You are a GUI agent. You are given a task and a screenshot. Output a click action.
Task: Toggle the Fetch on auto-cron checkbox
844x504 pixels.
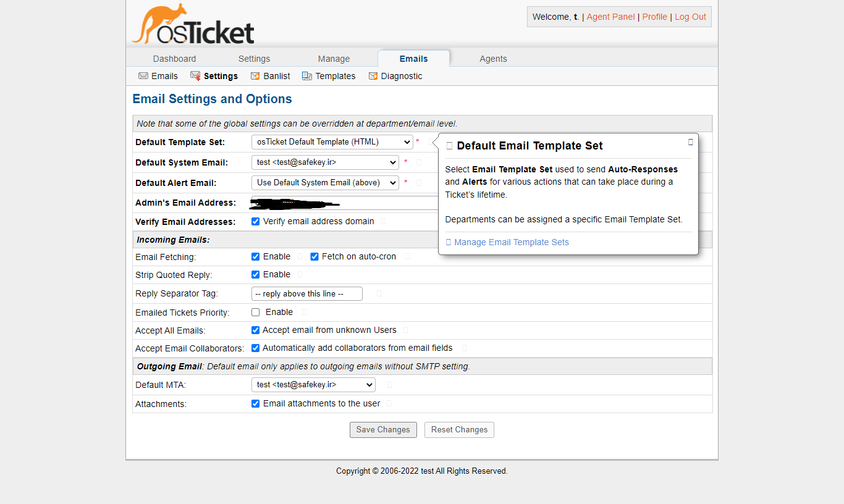click(314, 256)
